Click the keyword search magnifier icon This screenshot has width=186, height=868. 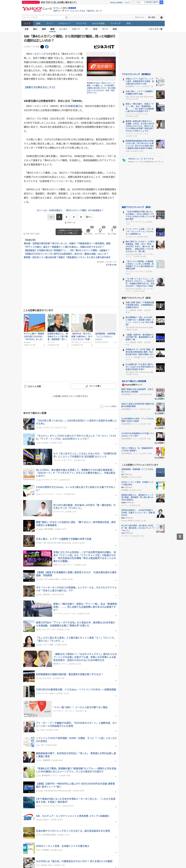coord(66,17)
